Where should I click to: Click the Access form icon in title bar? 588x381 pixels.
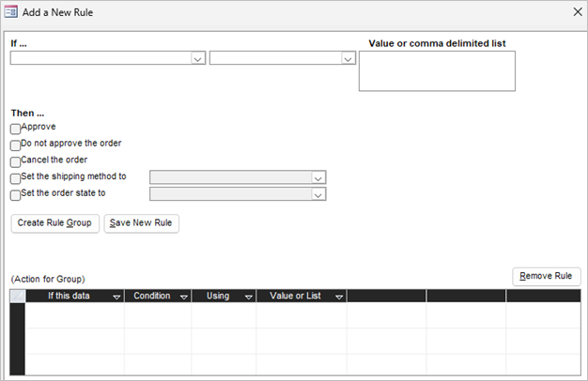[11, 12]
